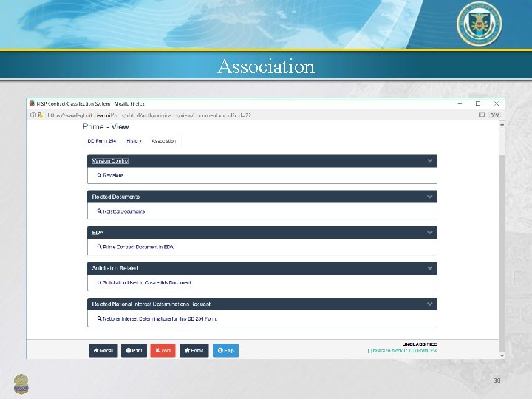The height and width of the screenshot is (399, 532).
Task: Click the Version Control header title
Action: tap(110, 161)
